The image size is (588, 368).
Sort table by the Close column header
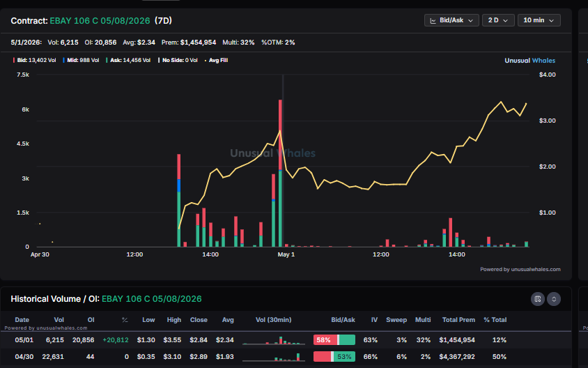pyautogui.click(x=199, y=320)
